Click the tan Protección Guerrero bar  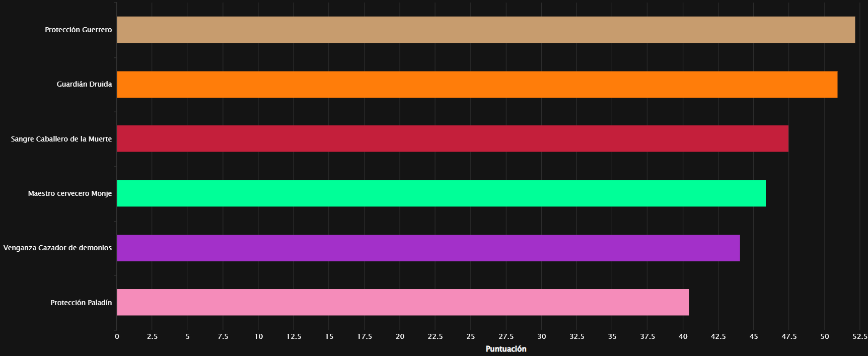click(486, 30)
